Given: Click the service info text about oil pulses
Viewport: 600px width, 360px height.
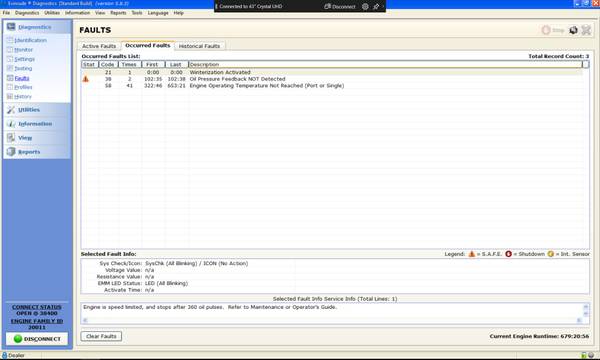Looking at the screenshot, I should coord(210,307).
